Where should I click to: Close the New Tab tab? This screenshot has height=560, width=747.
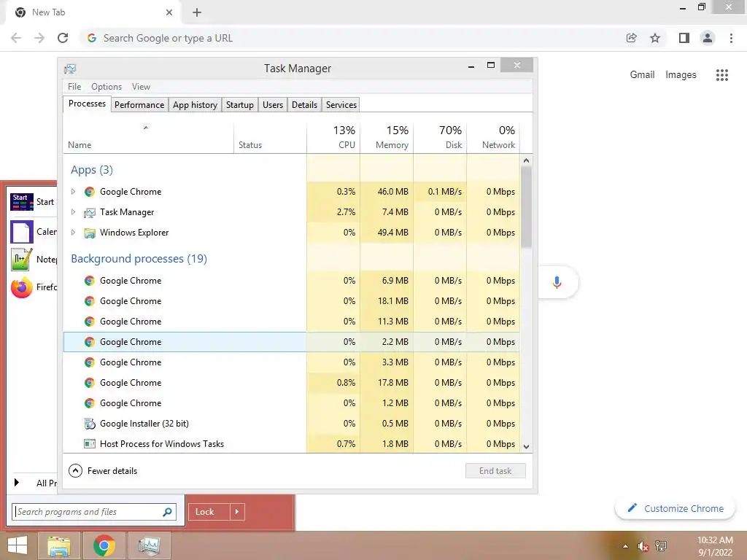(169, 12)
